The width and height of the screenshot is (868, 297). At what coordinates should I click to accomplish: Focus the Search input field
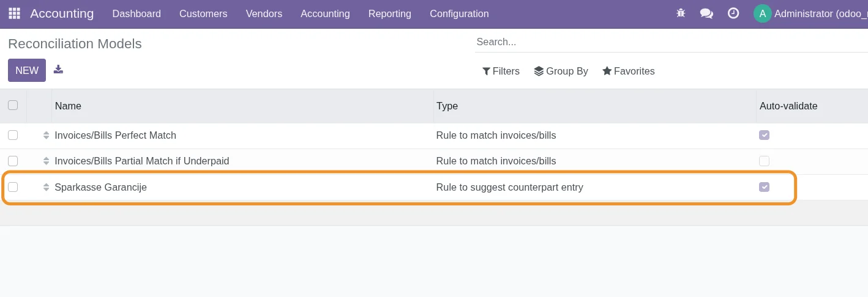point(667,42)
